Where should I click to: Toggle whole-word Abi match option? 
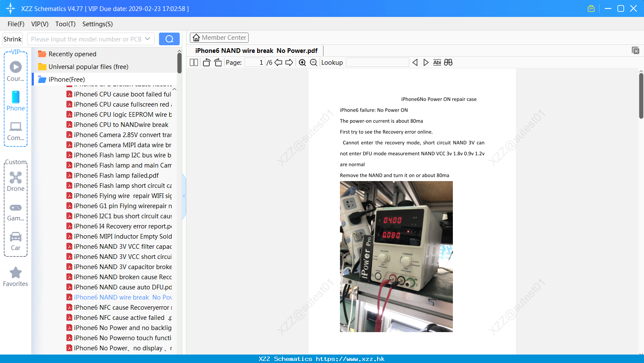(x=437, y=62)
